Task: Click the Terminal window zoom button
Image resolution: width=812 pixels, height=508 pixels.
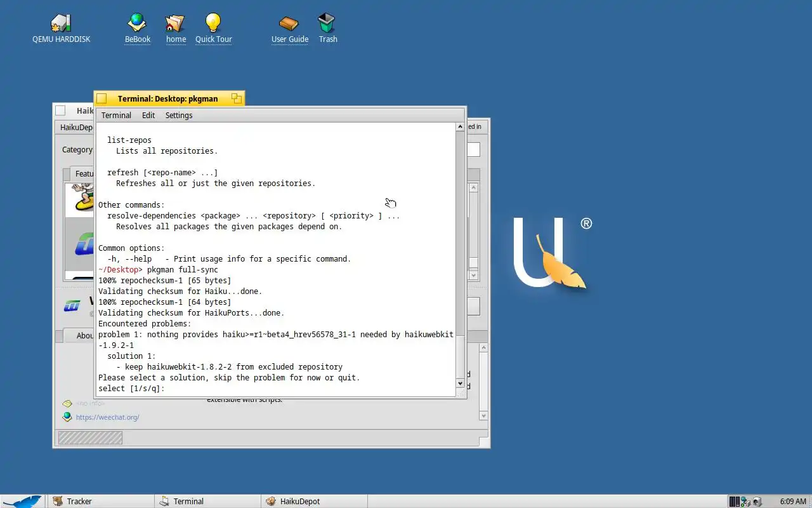Action: pyautogui.click(x=236, y=98)
